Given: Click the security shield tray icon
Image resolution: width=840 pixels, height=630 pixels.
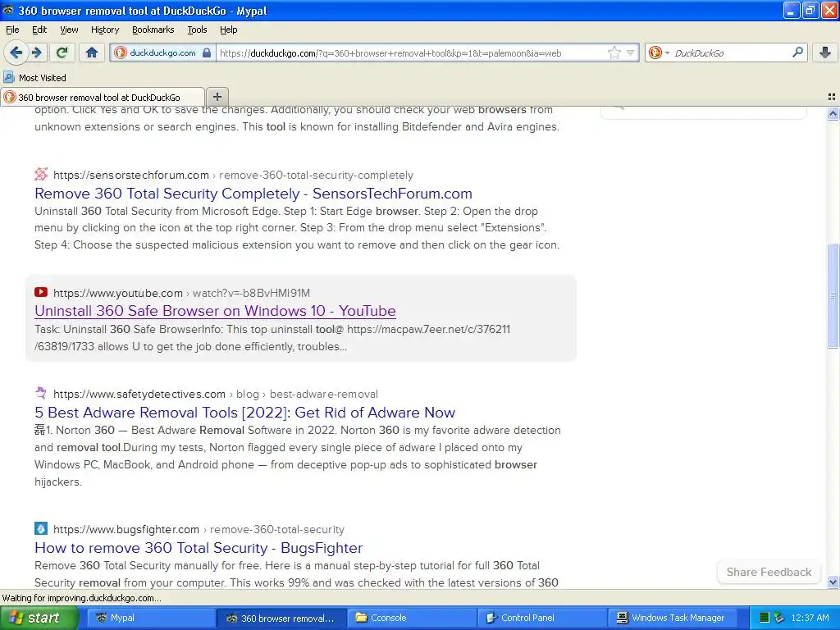Looking at the screenshot, I should [x=779, y=618].
